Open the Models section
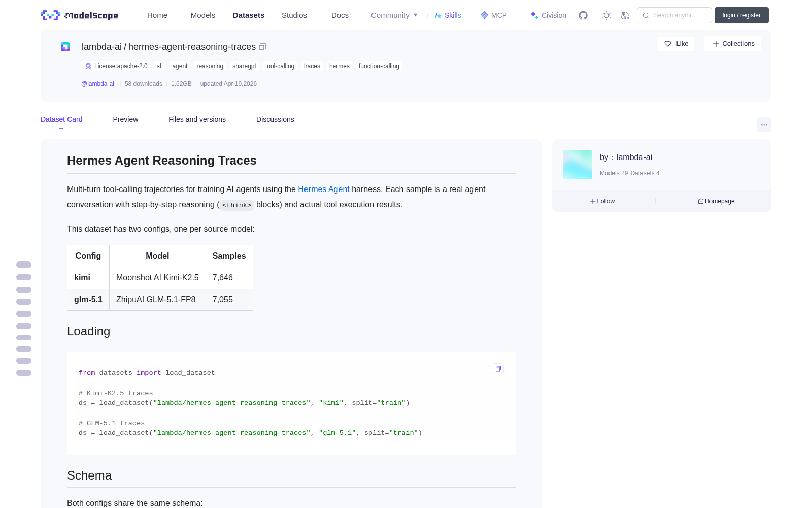This screenshot has height=508, width=812. tap(203, 15)
